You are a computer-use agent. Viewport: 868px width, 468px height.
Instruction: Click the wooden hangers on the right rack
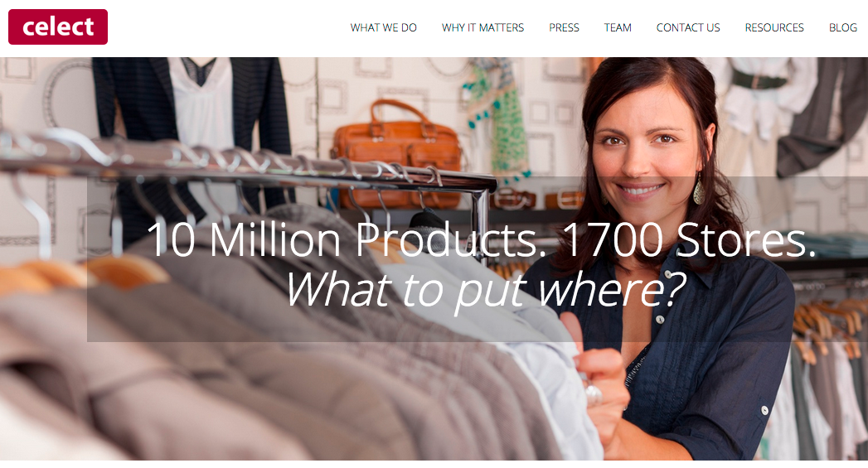pyautogui.click(x=827, y=327)
